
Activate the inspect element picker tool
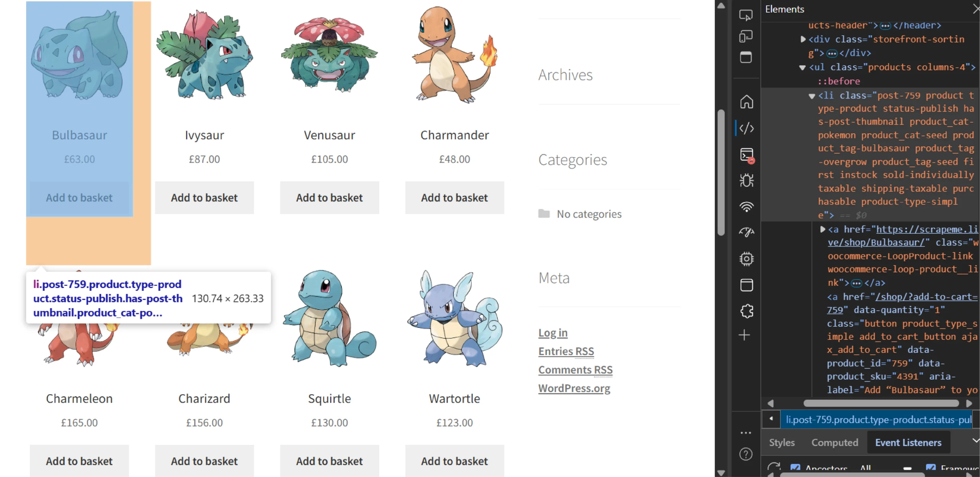(746, 16)
